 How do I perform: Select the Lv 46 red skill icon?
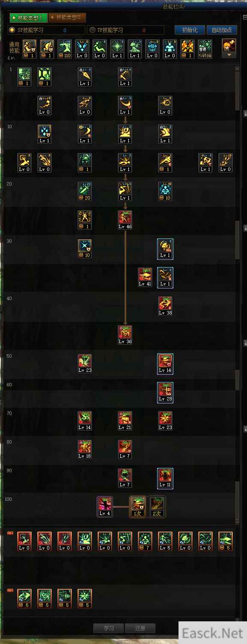point(125,220)
